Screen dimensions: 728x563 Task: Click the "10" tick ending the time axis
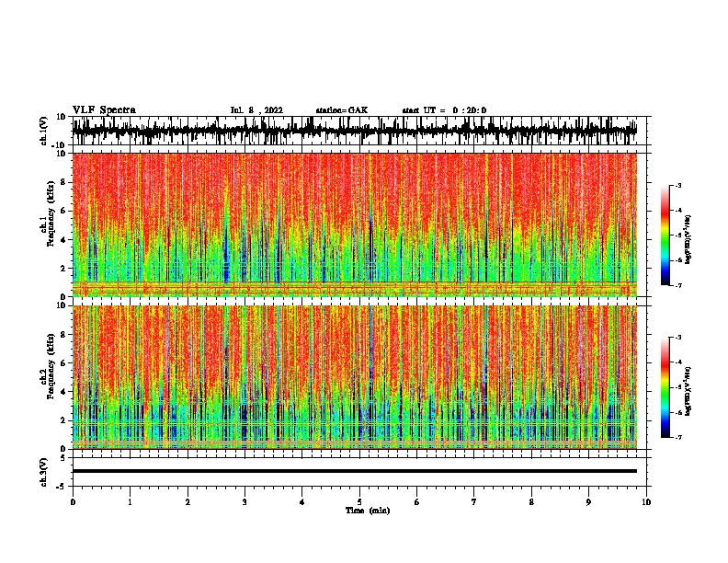click(x=646, y=502)
